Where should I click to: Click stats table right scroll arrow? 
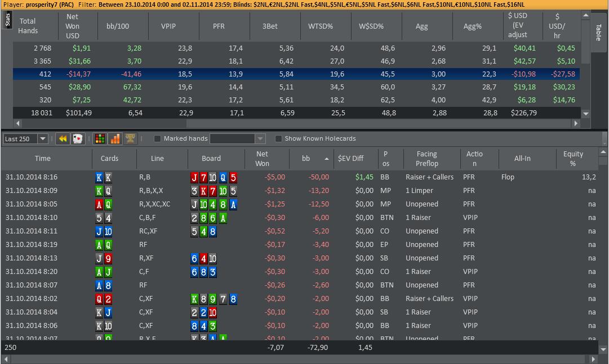[576, 123]
